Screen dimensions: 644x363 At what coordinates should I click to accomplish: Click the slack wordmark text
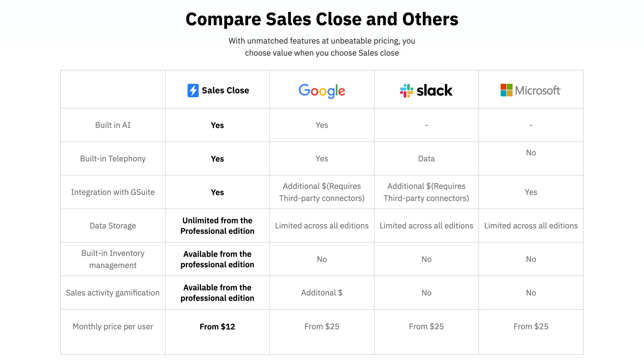(x=434, y=91)
